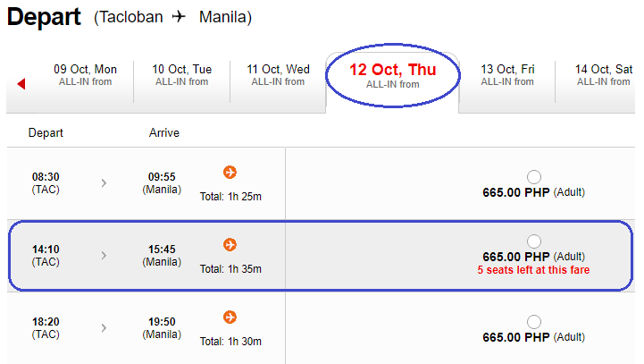The width and height of the screenshot is (644, 364).
Task: Click the orange airline icon for 08:30 flight
Action: 230,172
